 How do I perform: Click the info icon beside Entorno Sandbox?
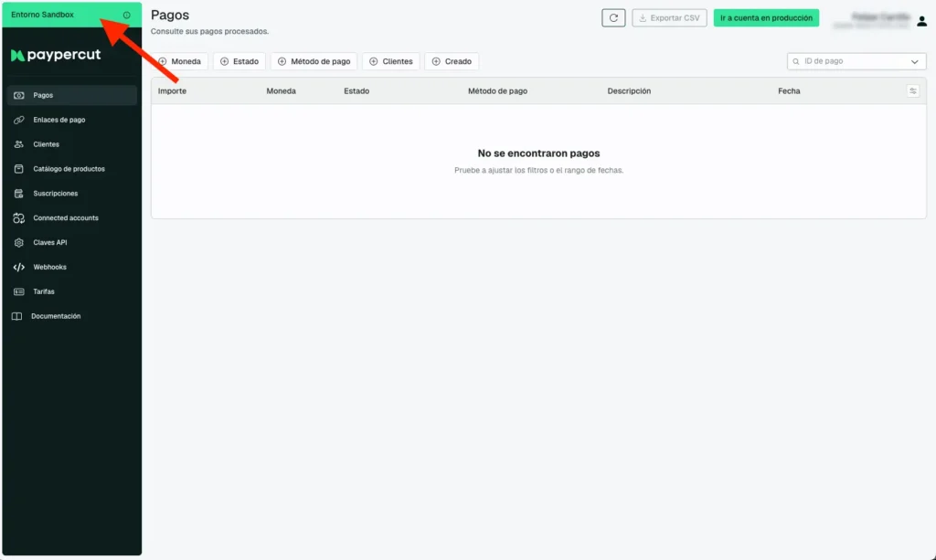click(126, 15)
